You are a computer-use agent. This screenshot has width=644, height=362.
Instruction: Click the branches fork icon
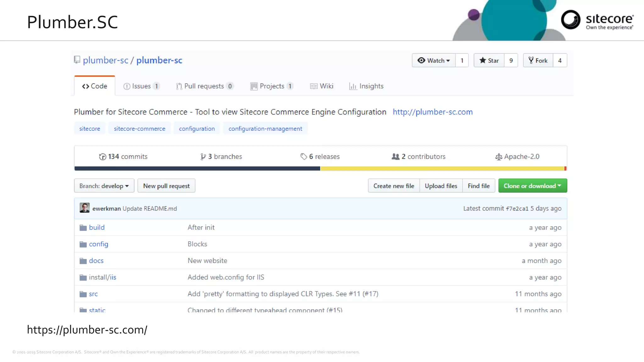click(203, 156)
